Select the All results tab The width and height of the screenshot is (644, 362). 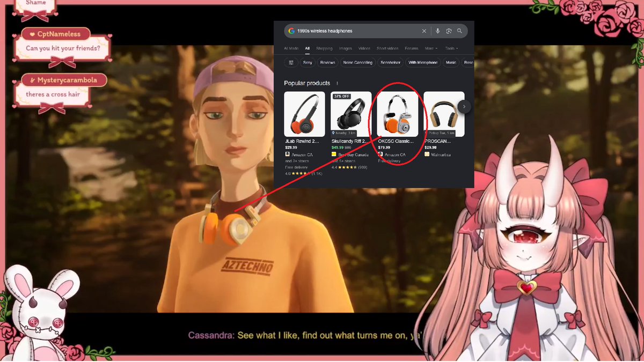(308, 48)
